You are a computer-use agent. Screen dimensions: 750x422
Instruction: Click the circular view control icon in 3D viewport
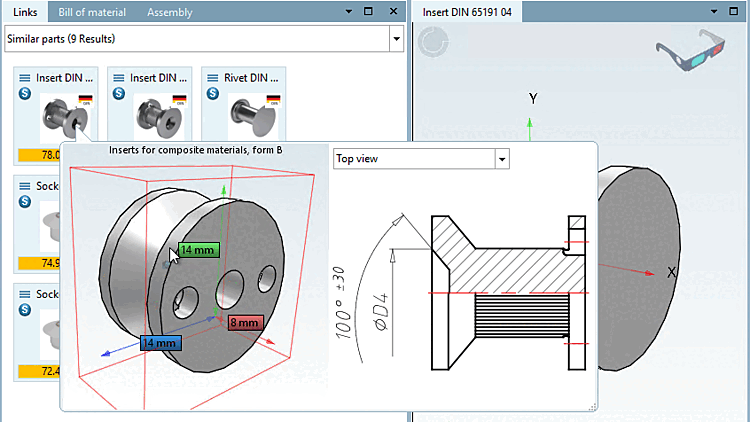(434, 43)
